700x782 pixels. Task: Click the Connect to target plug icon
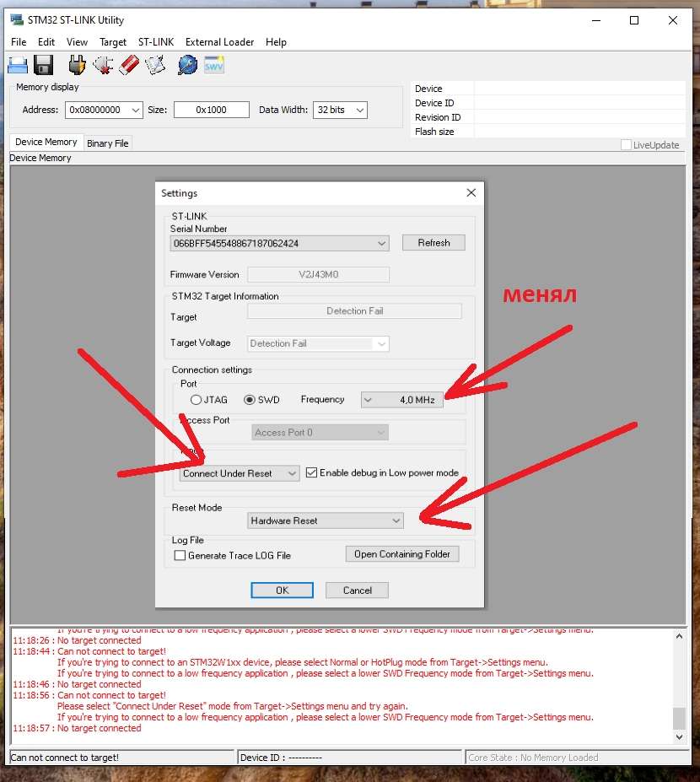tap(78, 65)
